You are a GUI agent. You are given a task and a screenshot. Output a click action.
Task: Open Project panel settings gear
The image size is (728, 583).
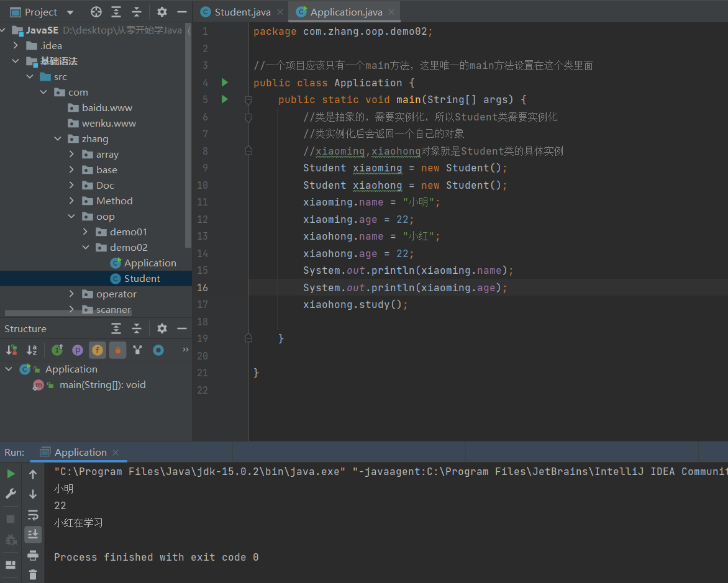pos(162,12)
